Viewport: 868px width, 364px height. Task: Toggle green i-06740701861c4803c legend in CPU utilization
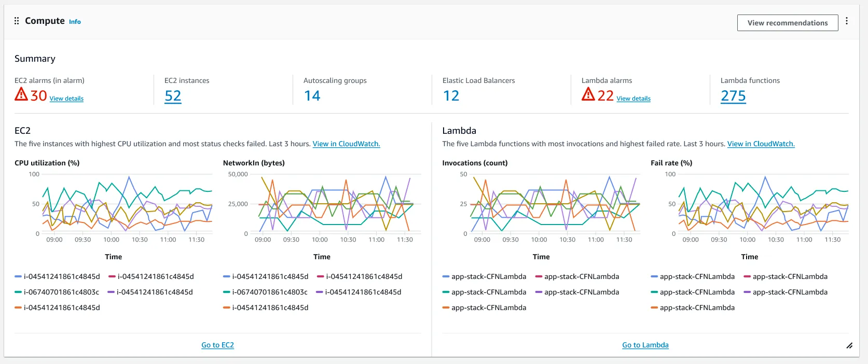tap(57, 292)
